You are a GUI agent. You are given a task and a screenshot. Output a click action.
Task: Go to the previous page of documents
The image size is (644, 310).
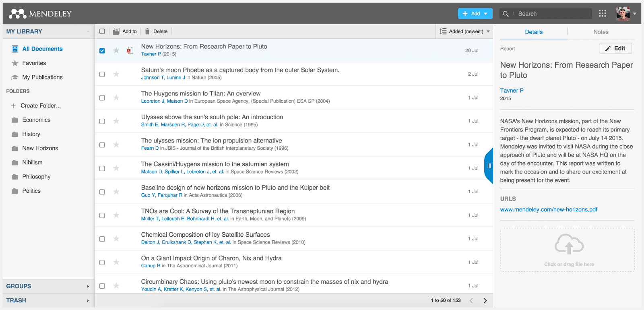[471, 300]
